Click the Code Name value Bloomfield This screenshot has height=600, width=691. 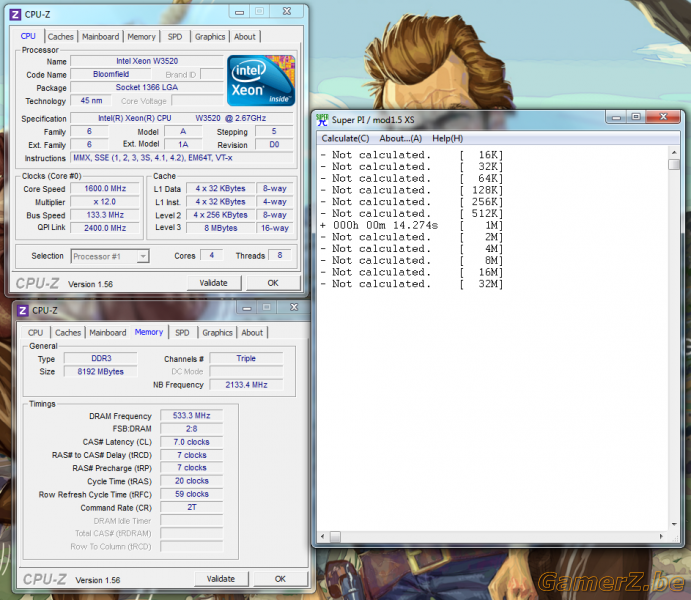point(111,74)
